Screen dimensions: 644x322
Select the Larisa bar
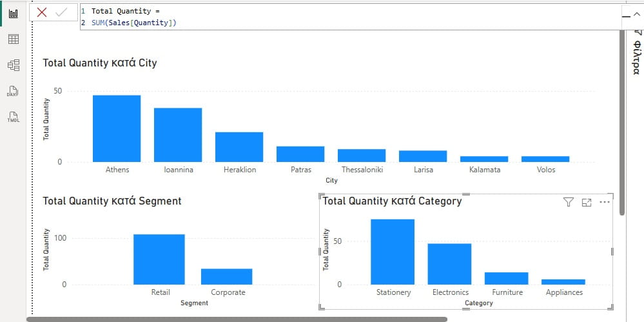pyautogui.click(x=423, y=156)
